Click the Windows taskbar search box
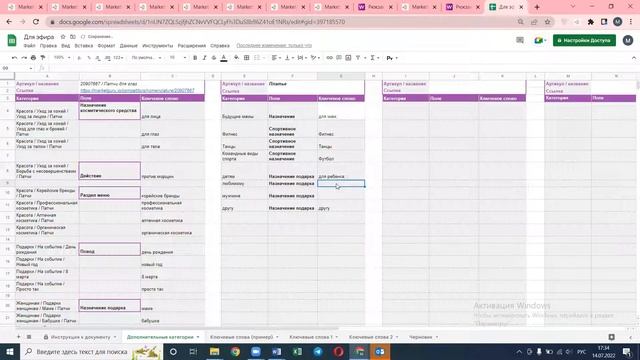This screenshot has height=360, width=640. (x=92, y=351)
